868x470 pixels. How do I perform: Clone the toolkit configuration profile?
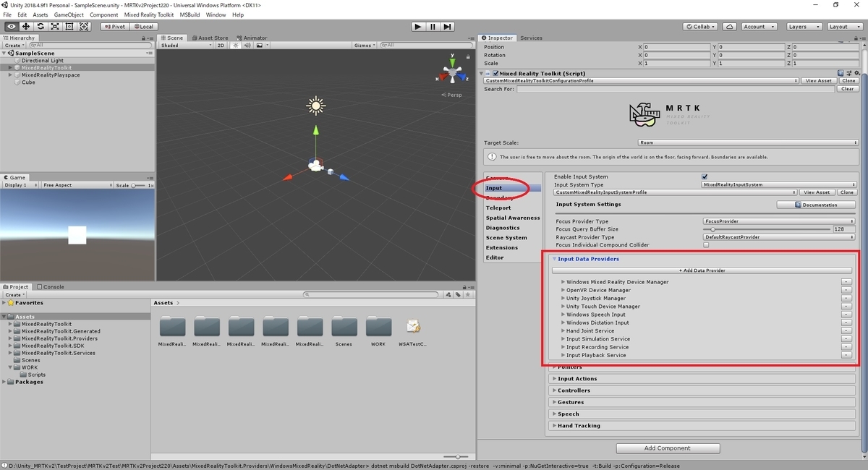click(x=848, y=81)
